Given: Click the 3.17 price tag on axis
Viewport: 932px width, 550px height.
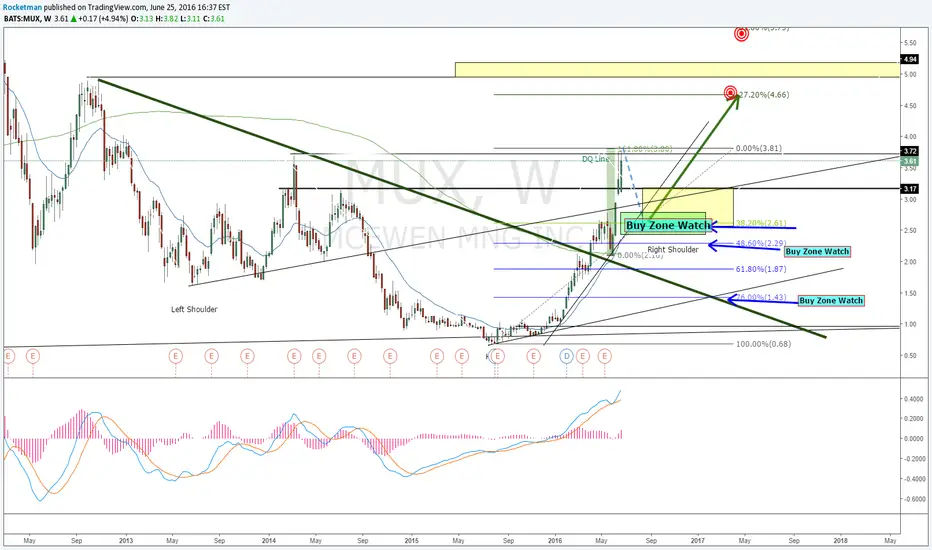Looking at the screenshot, I should (x=909, y=189).
